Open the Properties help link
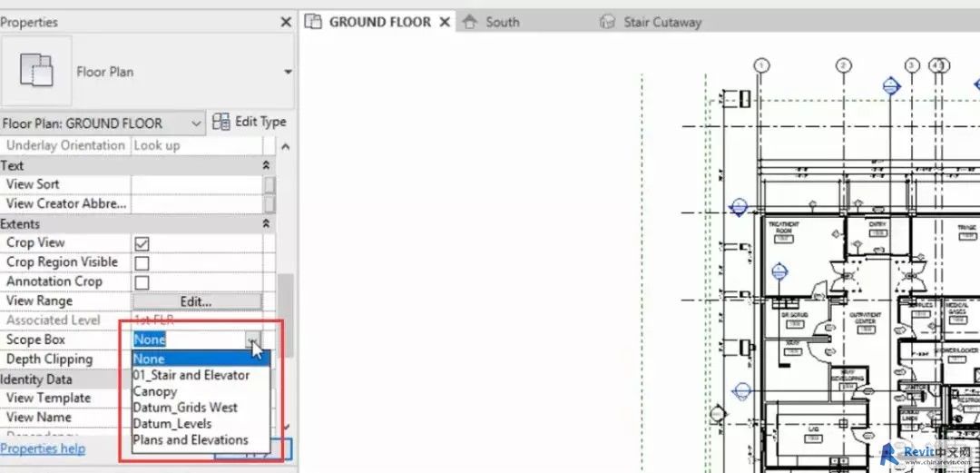Image resolution: width=980 pixels, height=473 pixels. tap(43, 448)
